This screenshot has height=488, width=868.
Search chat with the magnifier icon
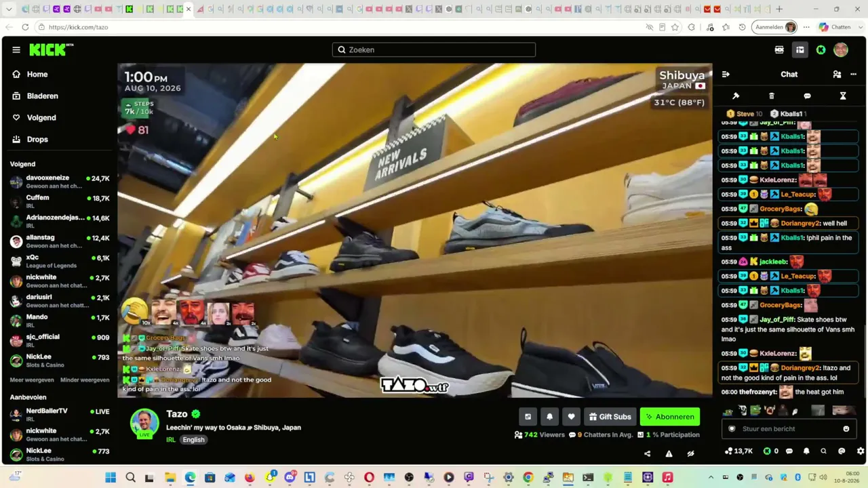point(823,451)
